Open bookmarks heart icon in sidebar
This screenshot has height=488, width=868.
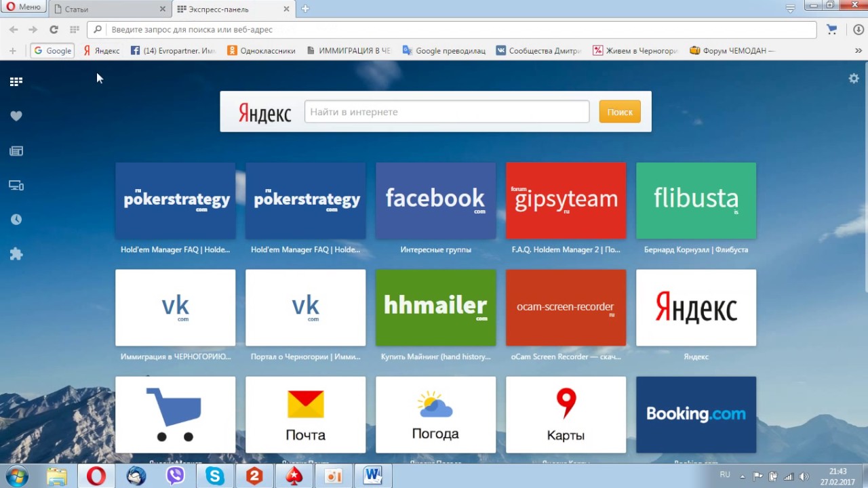[x=16, y=116]
